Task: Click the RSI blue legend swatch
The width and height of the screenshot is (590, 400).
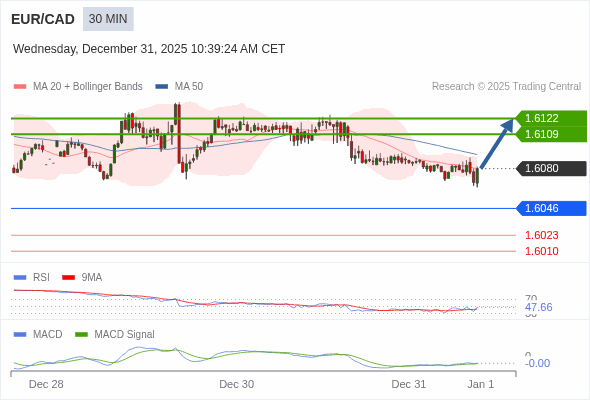Action: click(x=20, y=278)
